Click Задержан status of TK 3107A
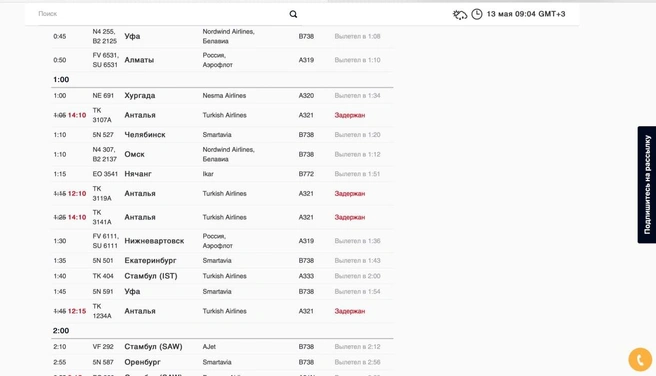Viewport: 656px width, 376px height. point(350,115)
